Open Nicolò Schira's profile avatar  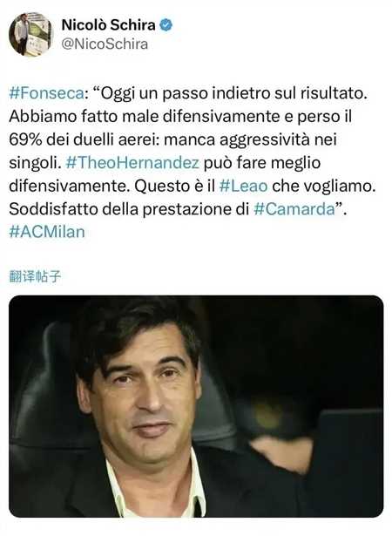tap(30, 34)
